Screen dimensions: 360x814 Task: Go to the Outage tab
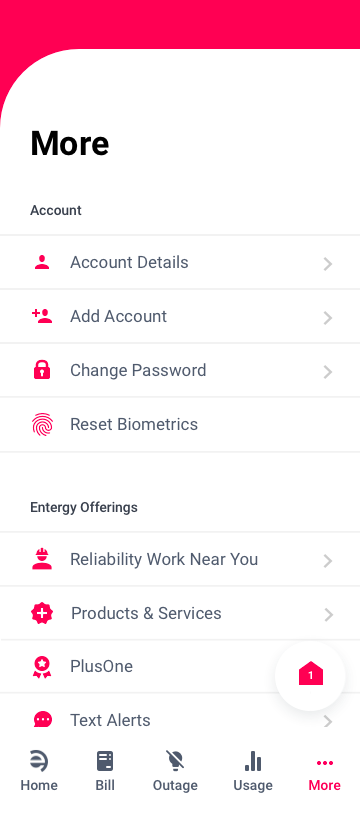[x=175, y=771]
